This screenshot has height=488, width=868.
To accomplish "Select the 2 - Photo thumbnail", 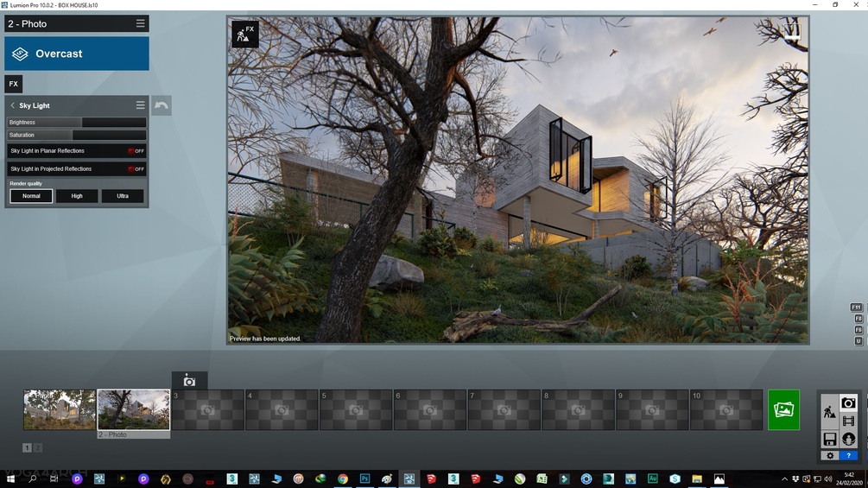I will 133,409.
